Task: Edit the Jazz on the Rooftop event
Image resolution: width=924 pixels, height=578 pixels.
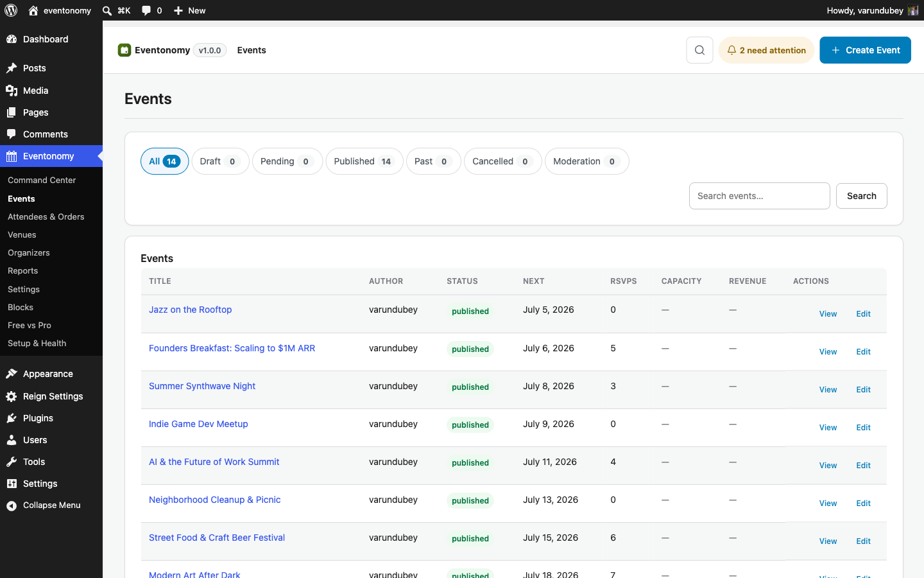Action: pos(863,314)
